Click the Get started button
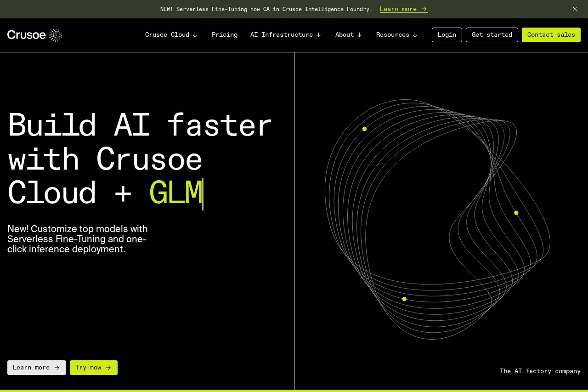The image size is (588, 392). [x=492, y=35]
